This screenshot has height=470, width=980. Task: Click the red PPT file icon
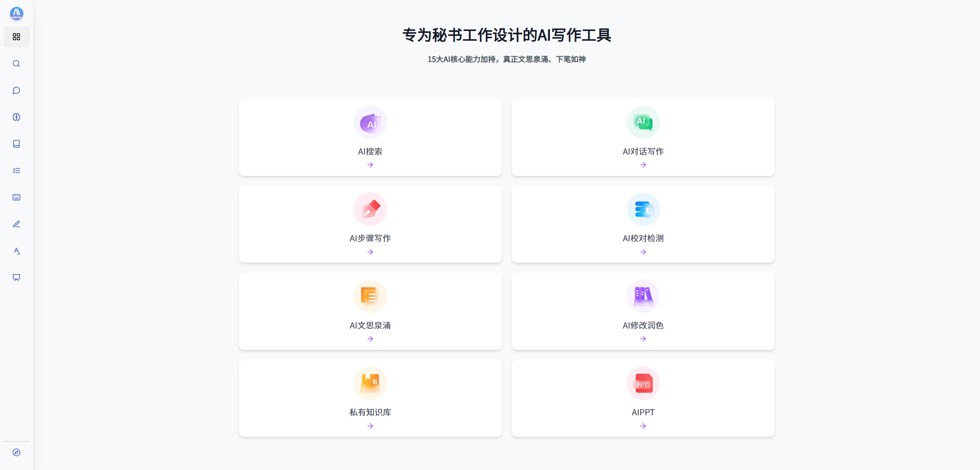pos(643,383)
